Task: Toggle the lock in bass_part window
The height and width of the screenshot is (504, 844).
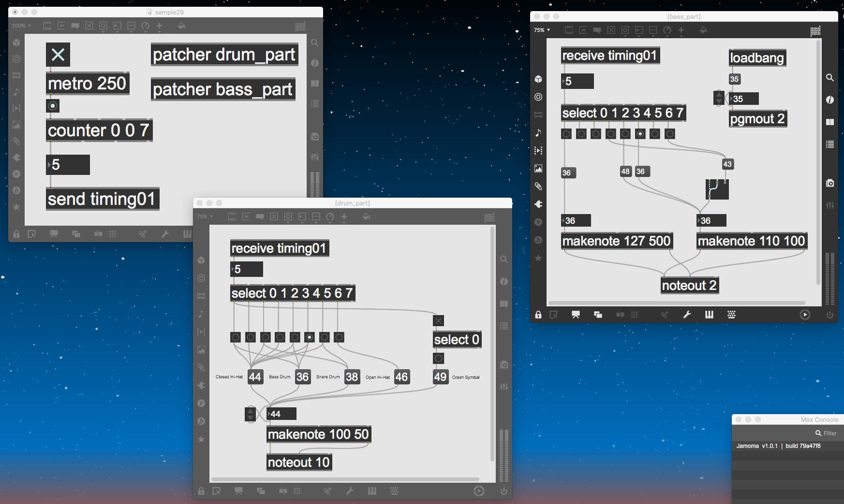Action: 538,315
